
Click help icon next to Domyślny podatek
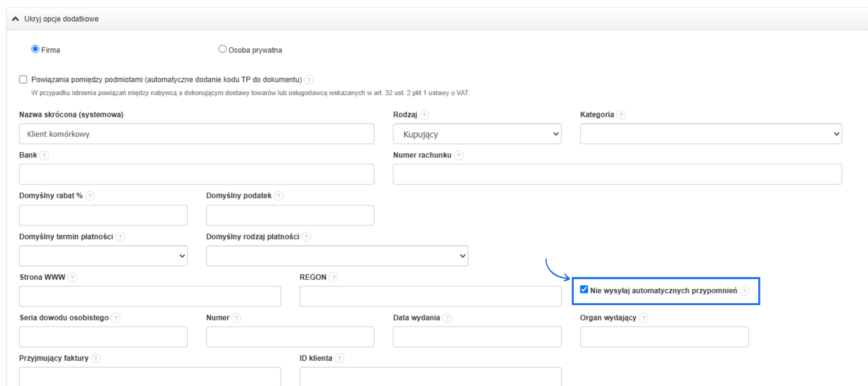point(278,196)
